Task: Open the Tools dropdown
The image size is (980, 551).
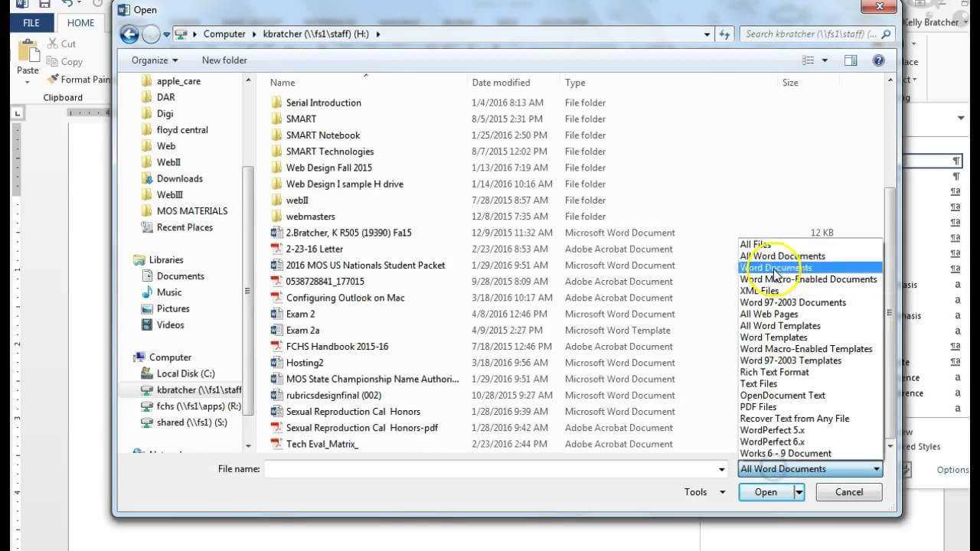Action: (x=704, y=492)
